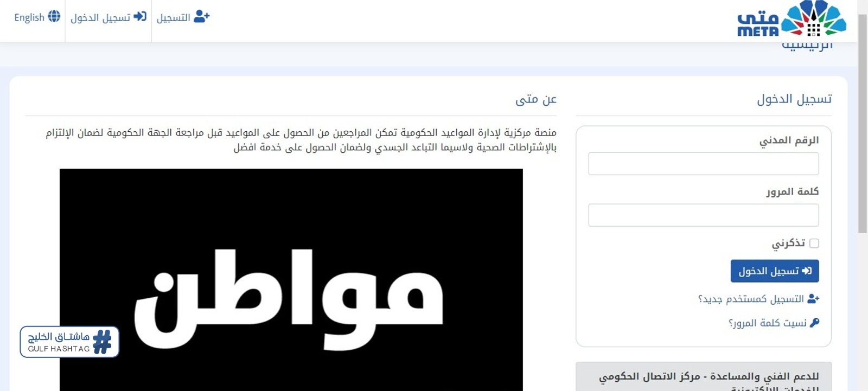Click the arrow icon inside the blue login button
The height and width of the screenshot is (391, 868).
pos(807,271)
